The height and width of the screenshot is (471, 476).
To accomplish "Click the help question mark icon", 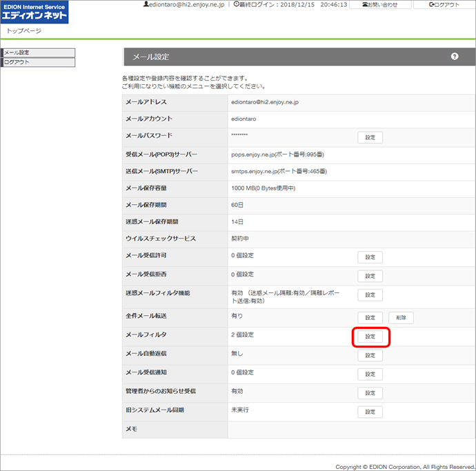I will tap(455, 57).
